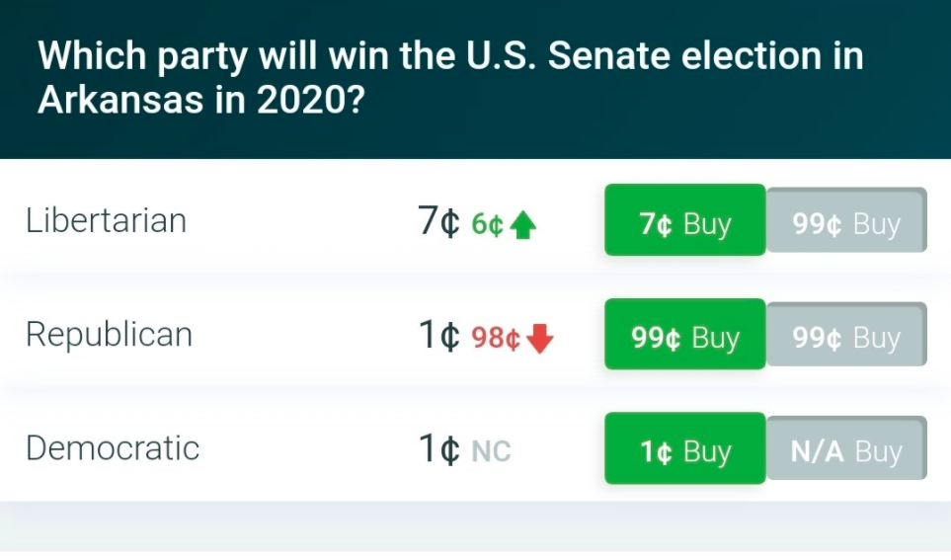
Task: Click the green up arrow beside 6¢
Action: tap(523, 226)
